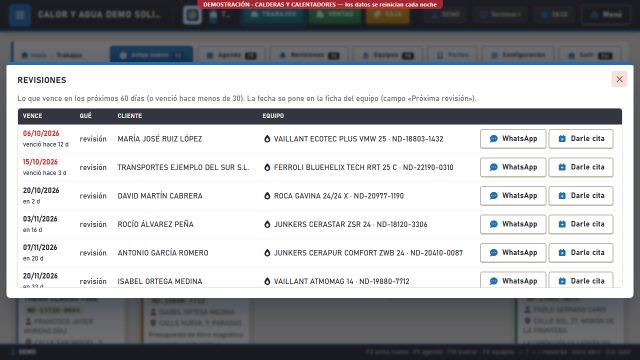Click the flame icon beside Roca Gavina
Viewport: 640px width, 360px height.
pos(267,196)
